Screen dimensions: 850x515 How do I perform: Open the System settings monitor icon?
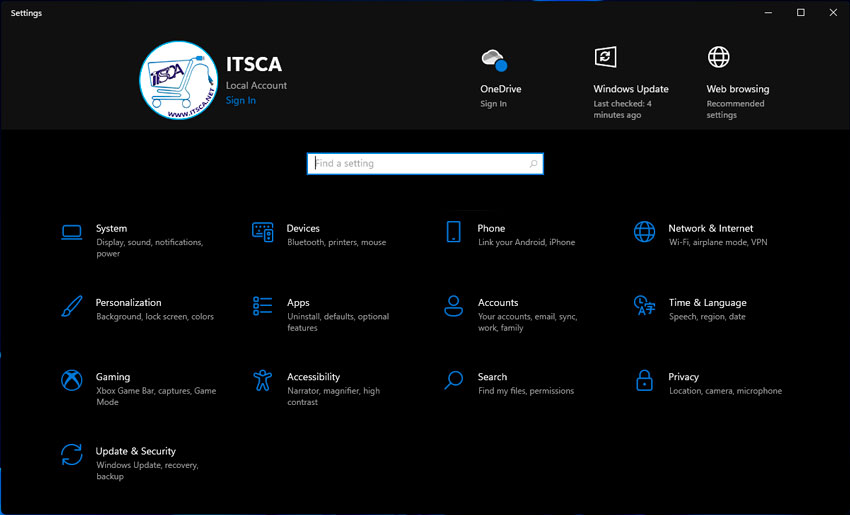tap(71, 232)
